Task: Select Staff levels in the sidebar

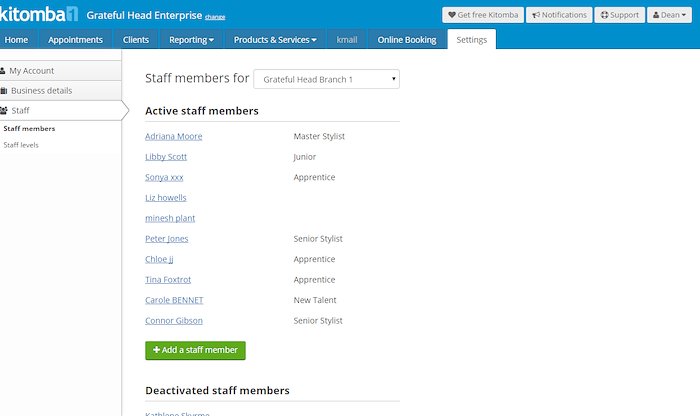Action: coord(22,145)
